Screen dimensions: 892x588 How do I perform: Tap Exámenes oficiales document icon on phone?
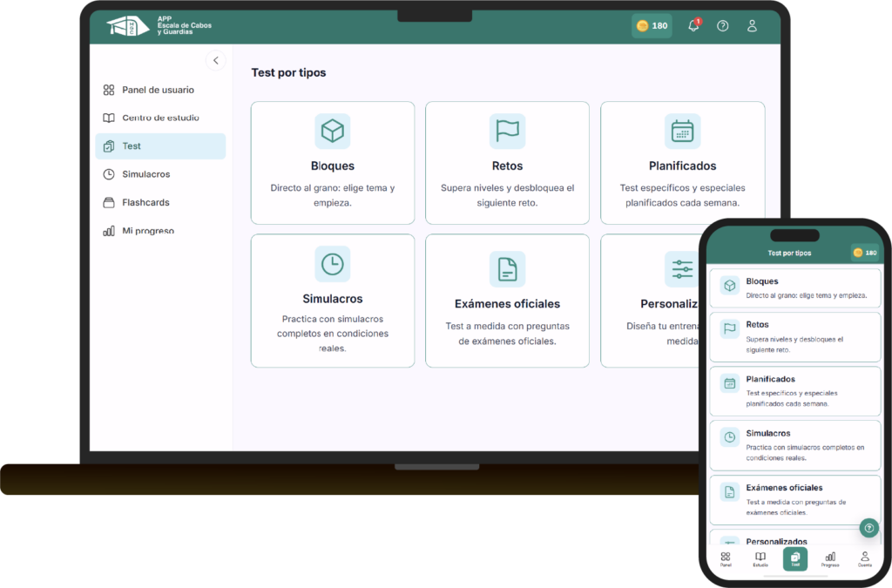coord(729,492)
